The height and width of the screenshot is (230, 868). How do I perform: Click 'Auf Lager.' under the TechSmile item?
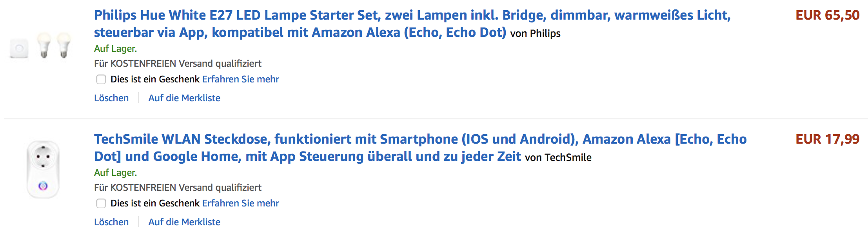(x=115, y=173)
